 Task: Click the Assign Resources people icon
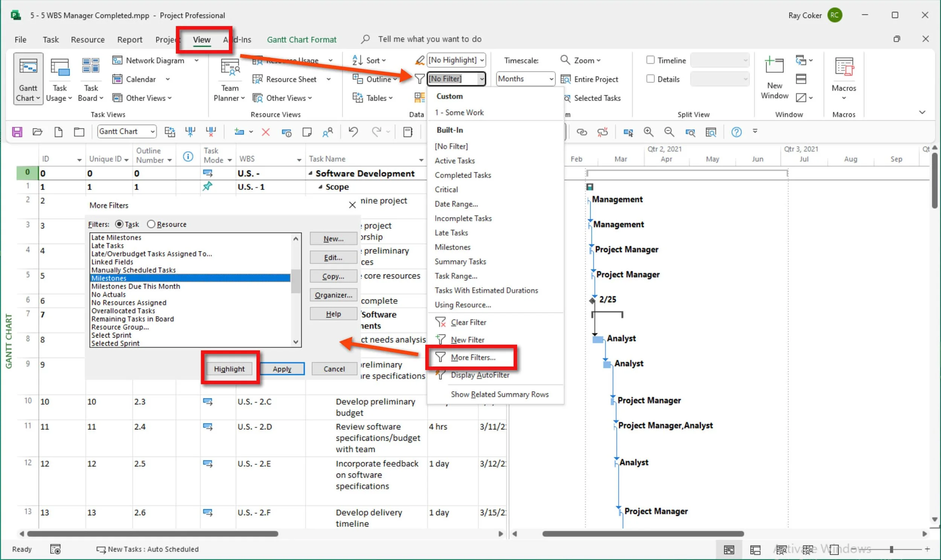click(327, 132)
